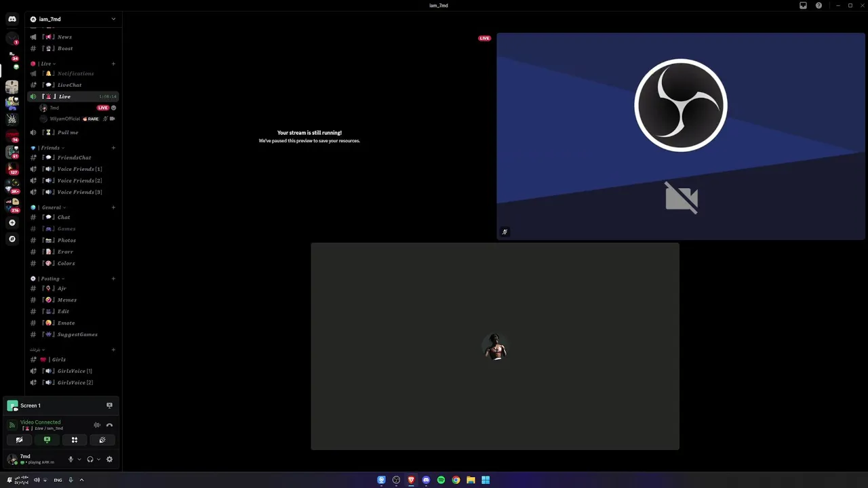Viewport: 868px width, 488px height.
Task: Open OBS Studio from the taskbar
Action: tap(396, 480)
